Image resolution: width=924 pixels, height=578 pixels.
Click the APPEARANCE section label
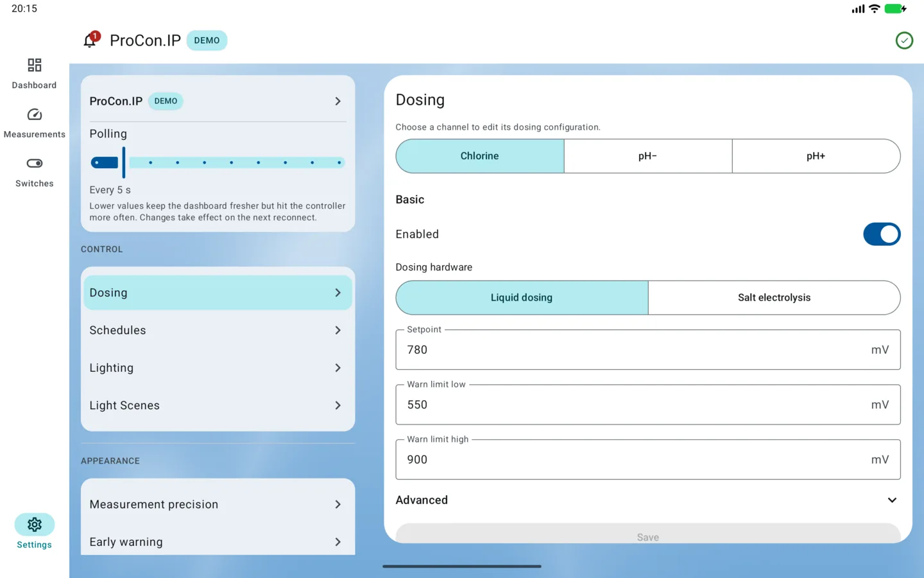pos(110,461)
